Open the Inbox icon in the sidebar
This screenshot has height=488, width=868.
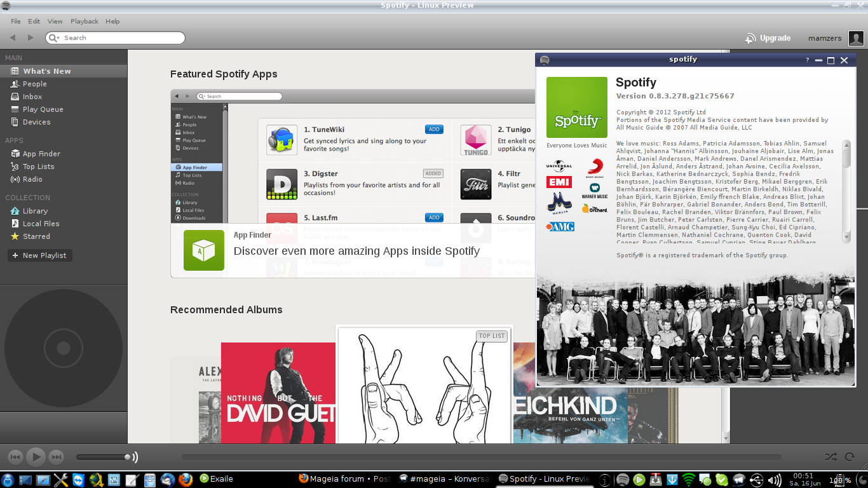pyautogui.click(x=15, y=97)
